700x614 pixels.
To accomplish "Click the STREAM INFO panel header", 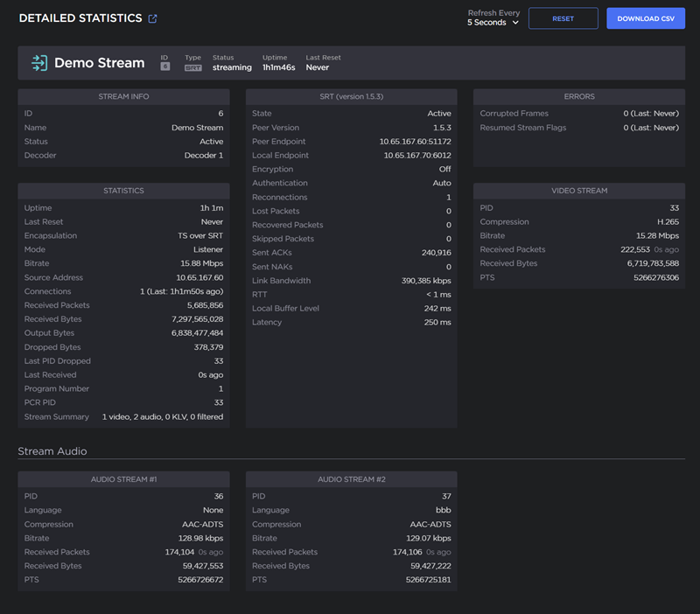I will [123, 96].
